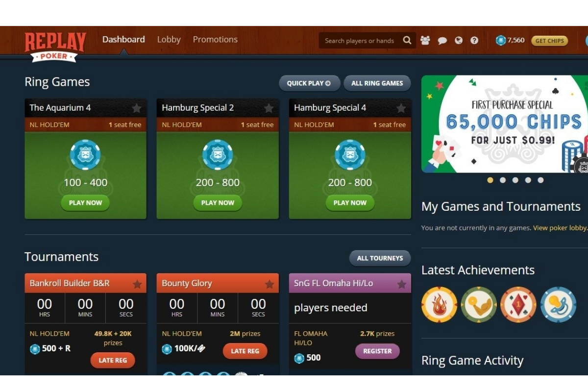Late register for Bankroll Builder B&R

pyautogui.click(x=113, y=361)
